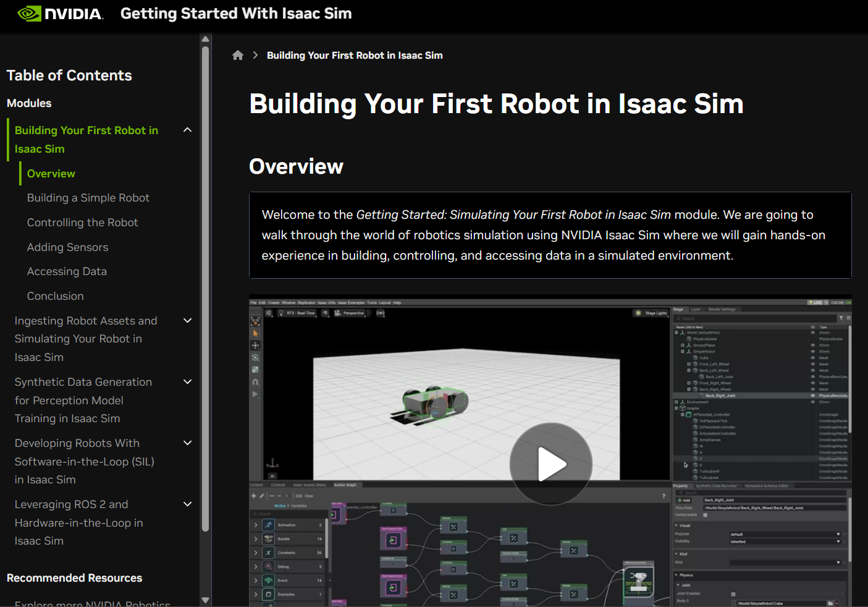868x607 pixels.
Task: Open Developing Robots With Software-in-the-Loop link
Action: [85, 461]
